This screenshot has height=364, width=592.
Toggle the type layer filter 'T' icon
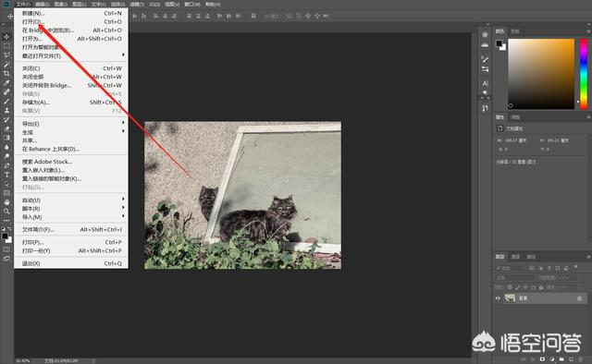(549, 268)
